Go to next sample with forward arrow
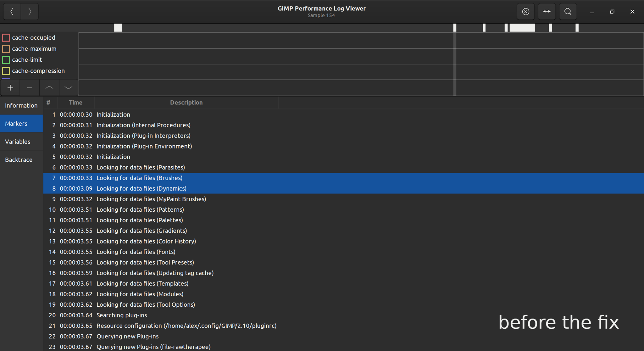The height and width of the screenshot is (351, 644). coord(30,12)
